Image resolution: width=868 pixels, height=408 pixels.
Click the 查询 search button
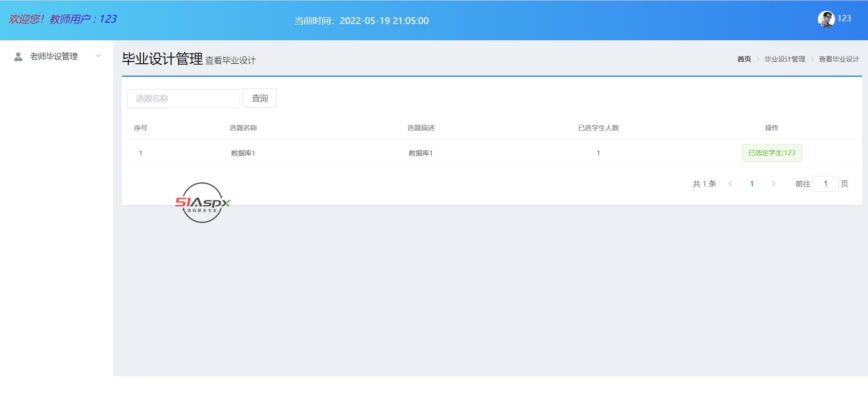pyautogui.click(x=259, y=98)
